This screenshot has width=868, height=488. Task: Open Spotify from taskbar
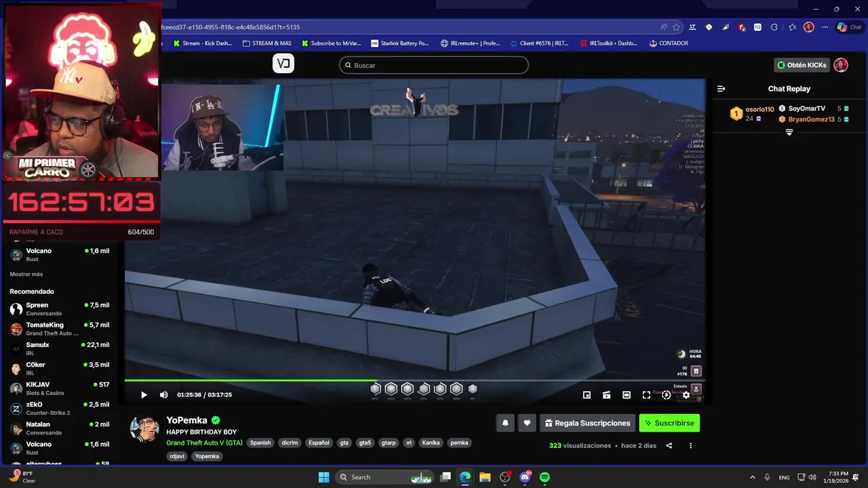[x=545, y=477]
